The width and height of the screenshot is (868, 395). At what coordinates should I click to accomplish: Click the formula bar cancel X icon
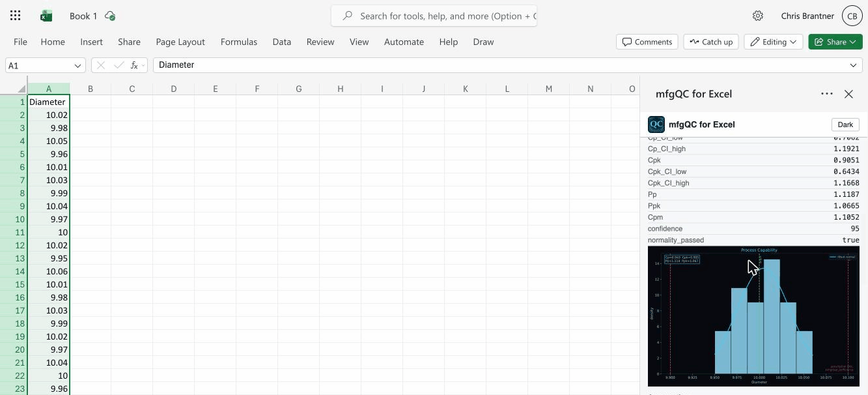click(x=101, y=65)
